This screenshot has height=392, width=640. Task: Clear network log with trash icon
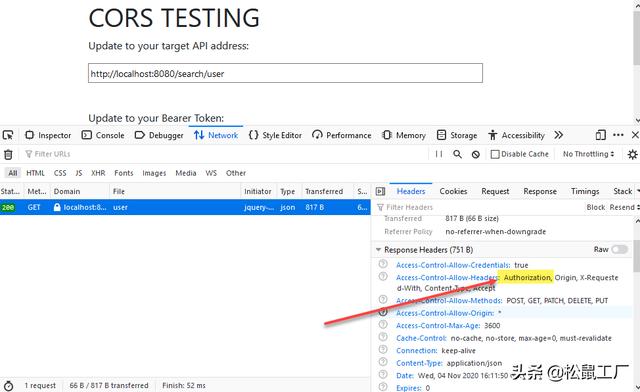click(x=8, y=154)
